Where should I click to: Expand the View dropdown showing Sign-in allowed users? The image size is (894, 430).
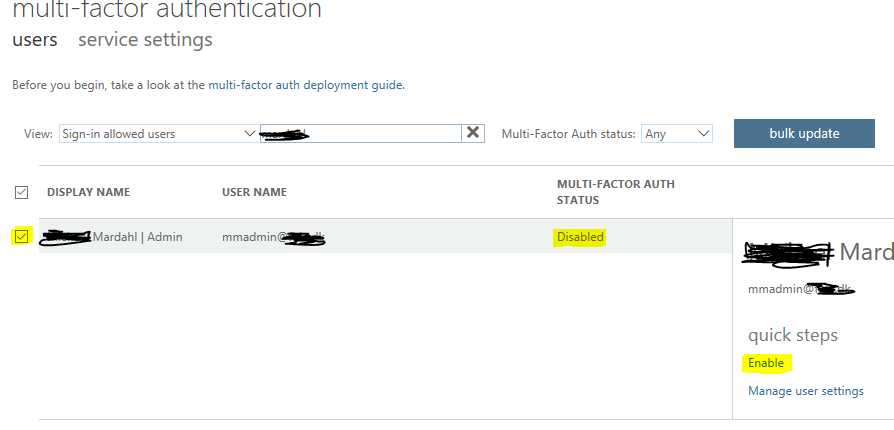coord(158,133)
